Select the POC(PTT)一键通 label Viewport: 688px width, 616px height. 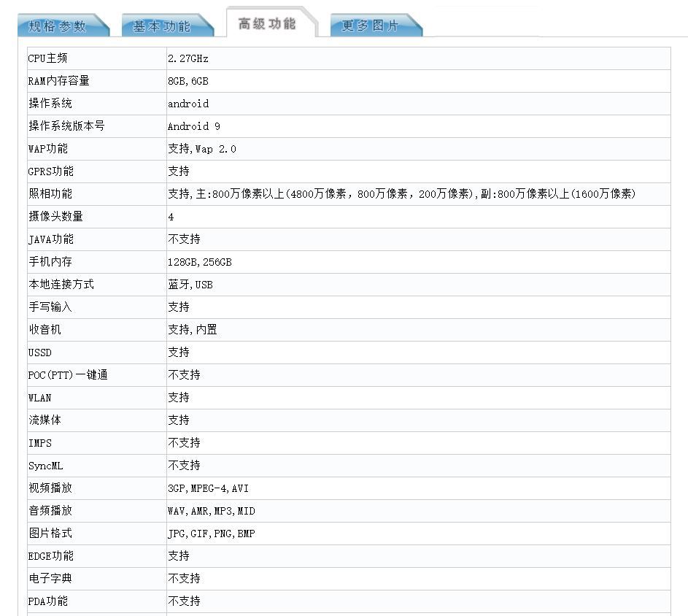(x=68, y=375)
